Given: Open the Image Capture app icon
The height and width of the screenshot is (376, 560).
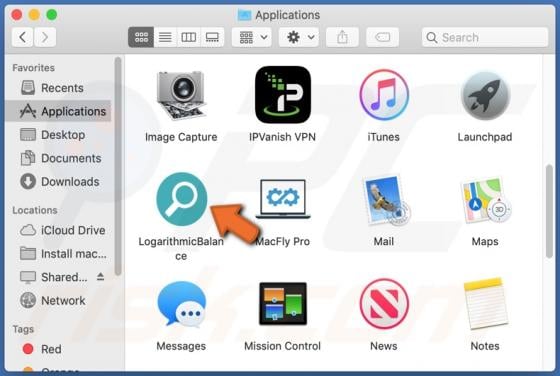Looking at the screenshot, I should click(x=181, y=95).
